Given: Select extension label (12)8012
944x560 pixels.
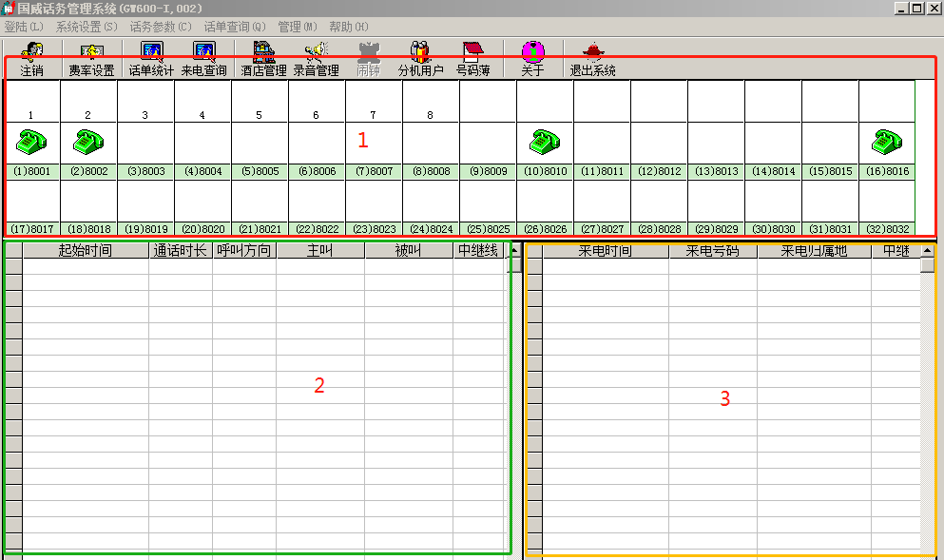Looking at the screenshot, I should [659, 171].
